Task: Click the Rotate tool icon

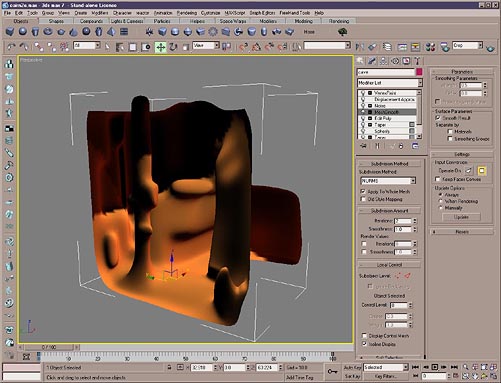Action: tap(173, 47)
